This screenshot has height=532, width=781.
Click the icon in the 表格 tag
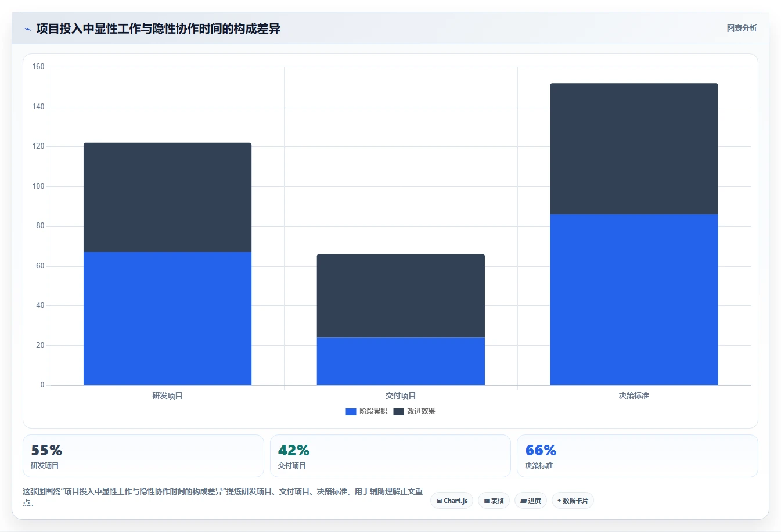tap(487, 501)
